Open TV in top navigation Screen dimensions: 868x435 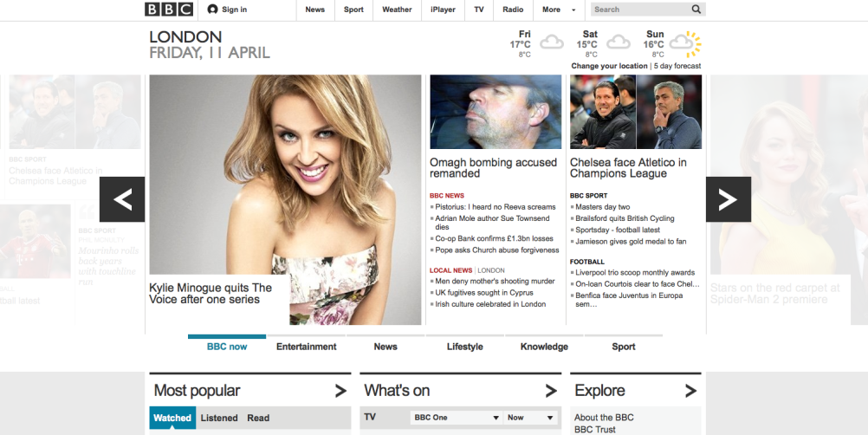tap(479, 10)
